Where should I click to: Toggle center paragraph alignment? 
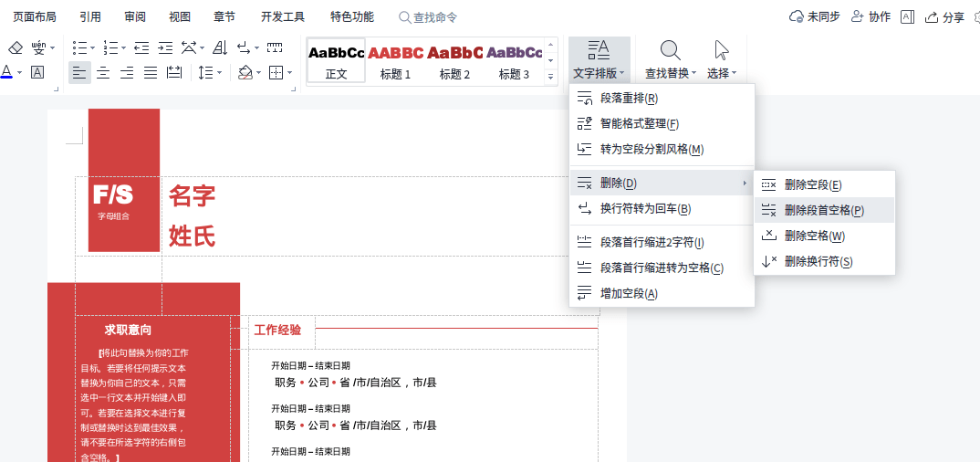click(x=103, y=73)
